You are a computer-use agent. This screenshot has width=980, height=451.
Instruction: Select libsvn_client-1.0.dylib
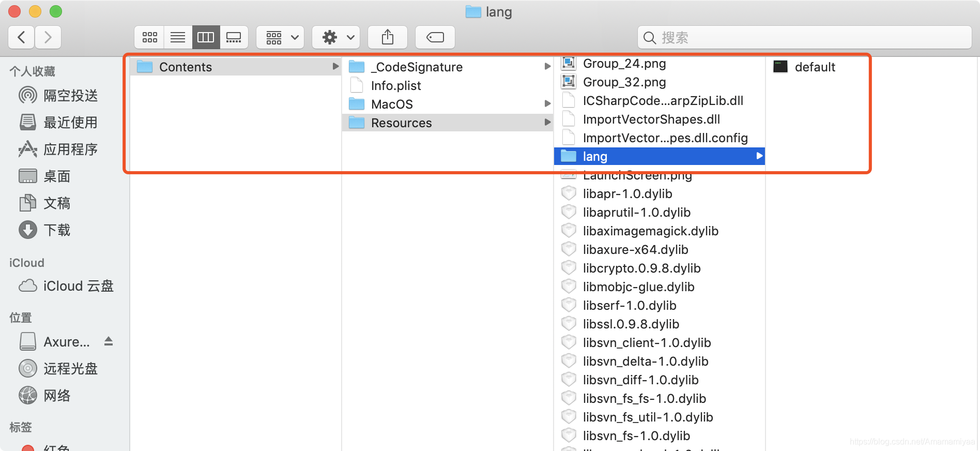[x=659, y=343]
